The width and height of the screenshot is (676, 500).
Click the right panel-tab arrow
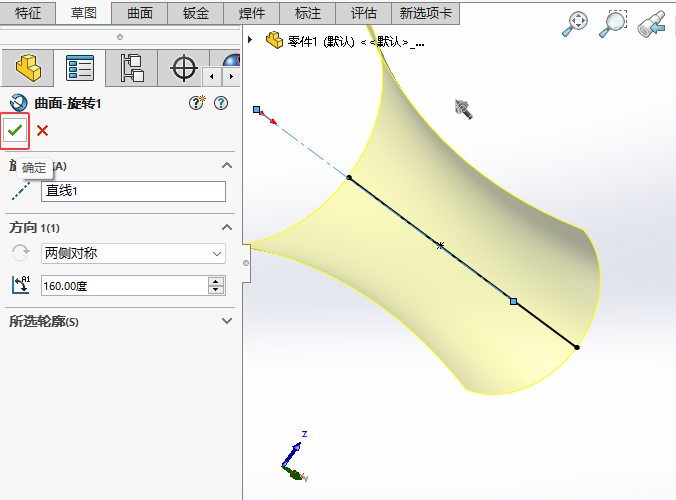[x=232, y=77]
